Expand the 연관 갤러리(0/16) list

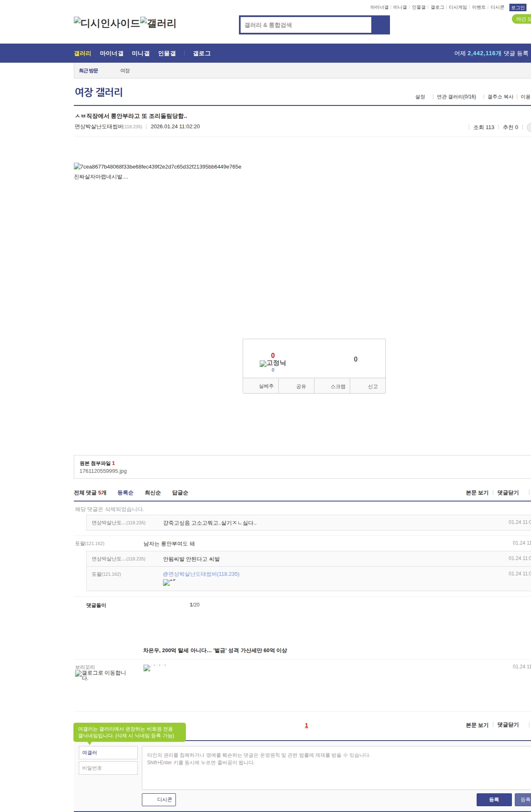[456, 97]
